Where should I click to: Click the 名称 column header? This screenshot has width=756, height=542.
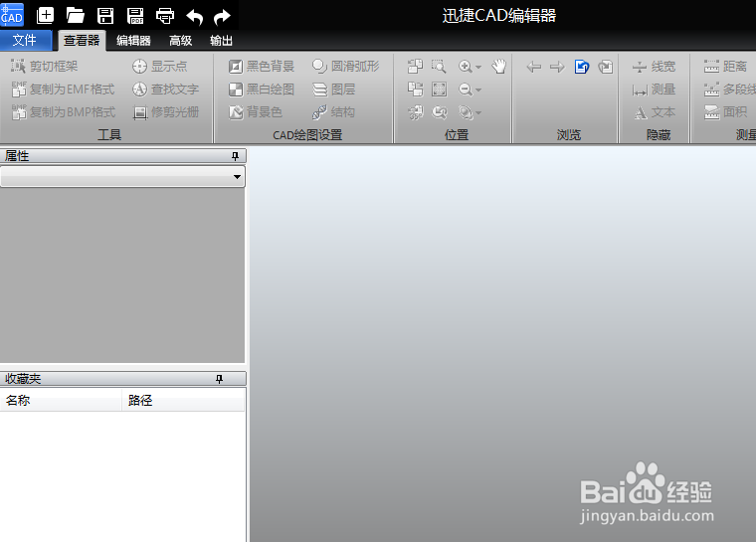click(x=61, y=400)
